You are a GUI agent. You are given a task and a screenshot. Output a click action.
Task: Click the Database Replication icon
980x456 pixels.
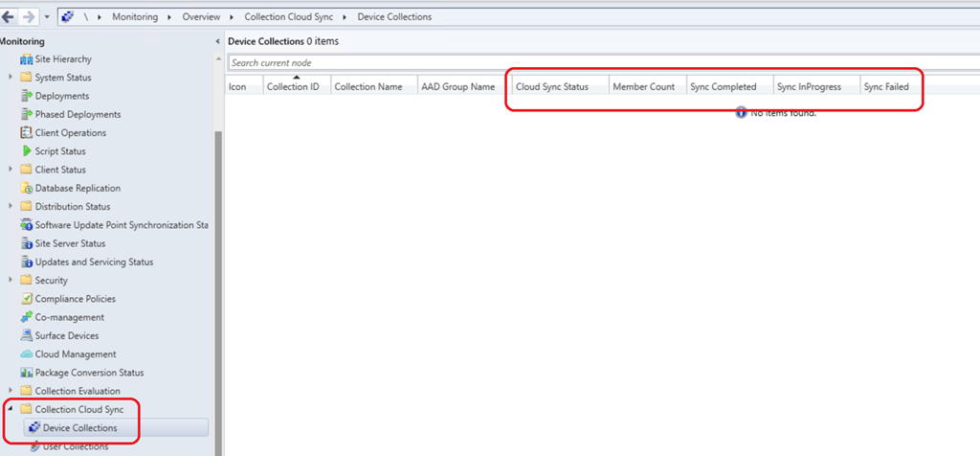pos(27,188)
